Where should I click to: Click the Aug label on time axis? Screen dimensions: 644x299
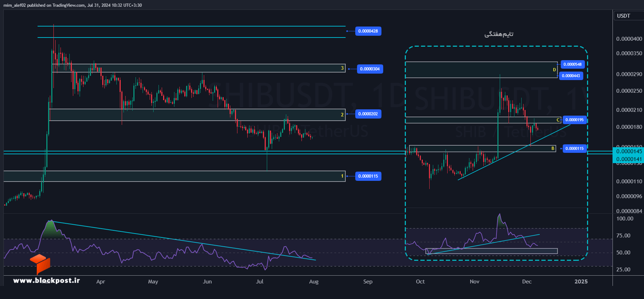click(314, 282)
